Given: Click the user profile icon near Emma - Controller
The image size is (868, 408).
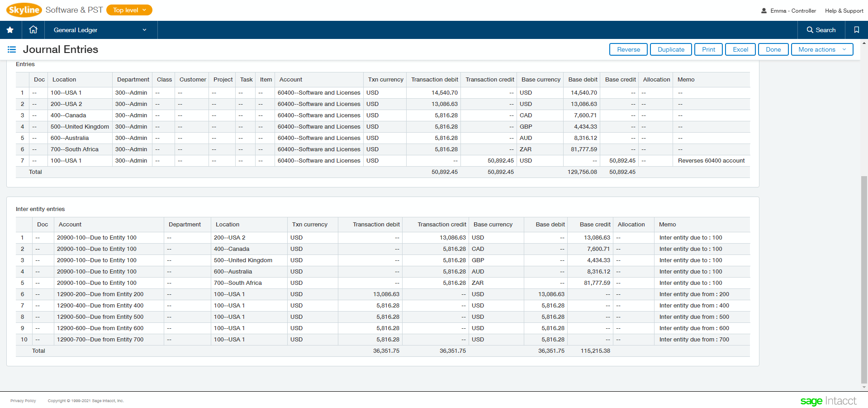Looking at the screenshot, I should tap(763, 10).
